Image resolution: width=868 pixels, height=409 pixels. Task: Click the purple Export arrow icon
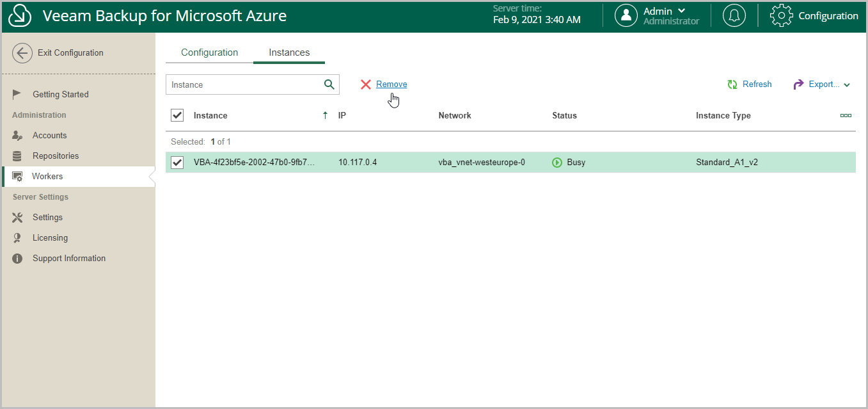798,84
